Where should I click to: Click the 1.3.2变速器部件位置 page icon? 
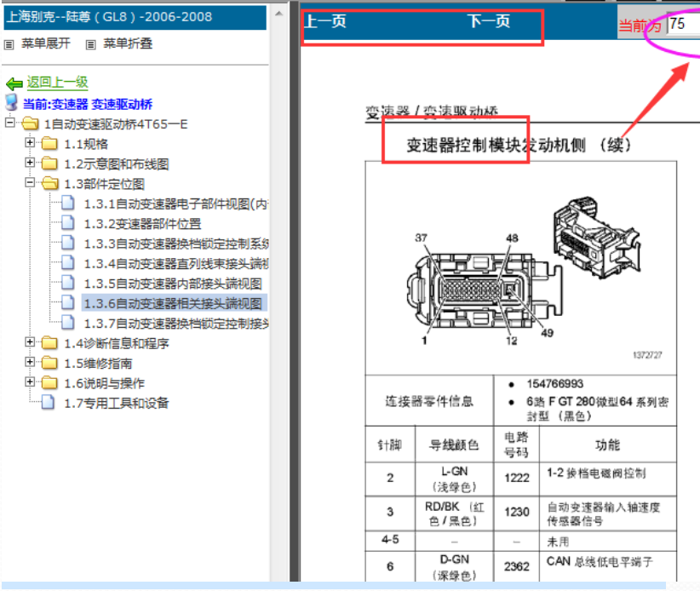tap(68, 222)
